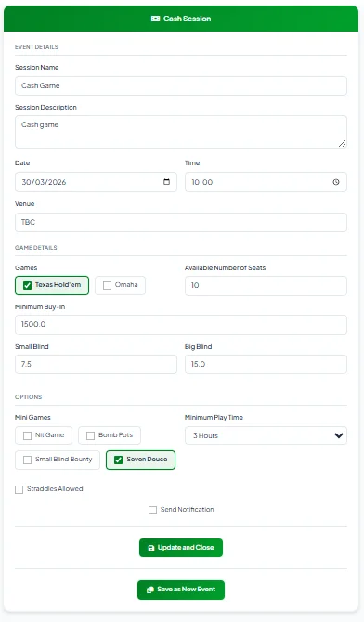Disable the Seven Deuce mini game
Image resolution: width=364 pixels, height=622 pixels.
[x=118, y=460]
